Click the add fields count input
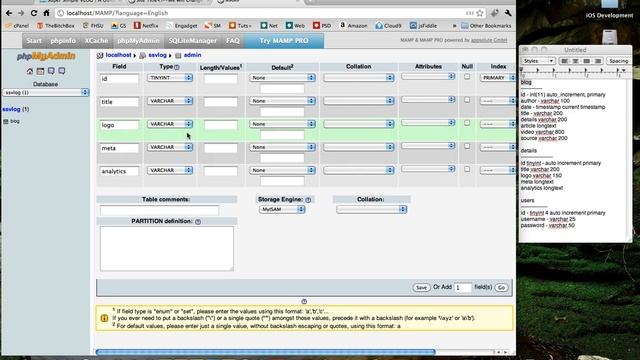The height and width of the screenshot is (360, 640). point(462,288)
